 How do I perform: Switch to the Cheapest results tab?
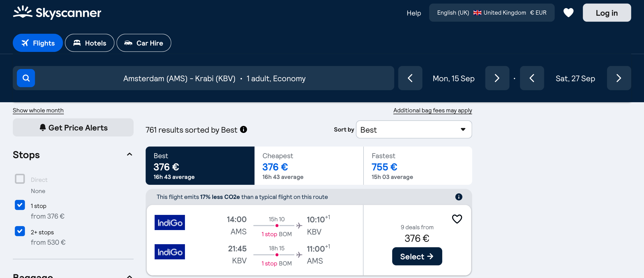[x=309, y=166]
